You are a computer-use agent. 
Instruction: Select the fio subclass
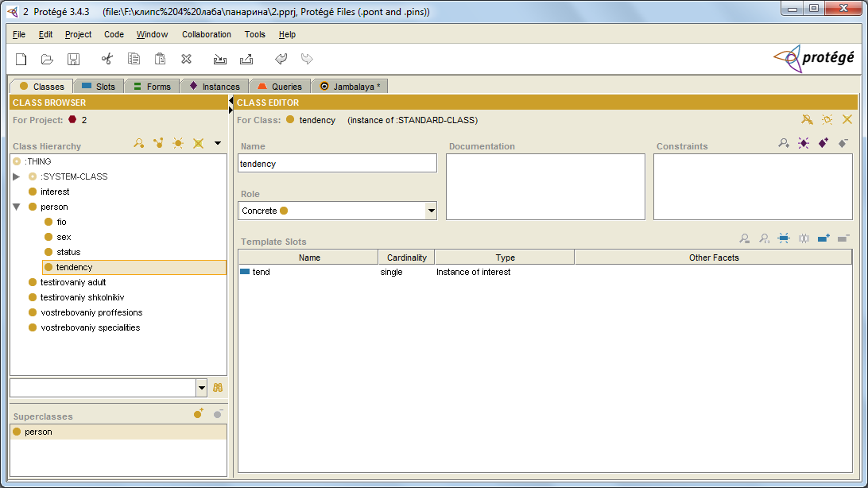tap(61, 222)
